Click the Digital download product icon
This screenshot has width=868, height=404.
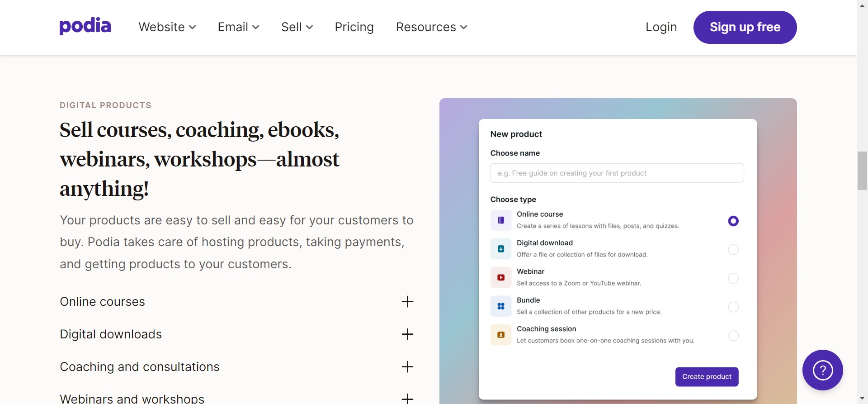501,249
